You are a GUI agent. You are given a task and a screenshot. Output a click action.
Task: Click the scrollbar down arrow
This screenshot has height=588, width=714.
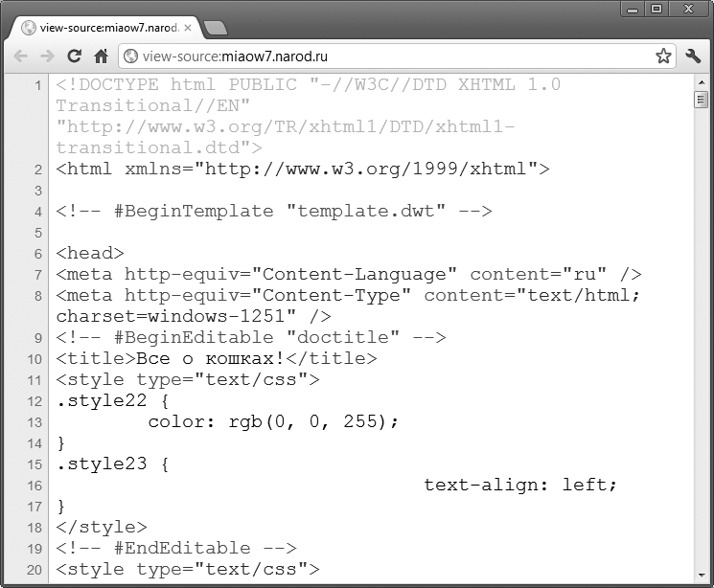702,576
